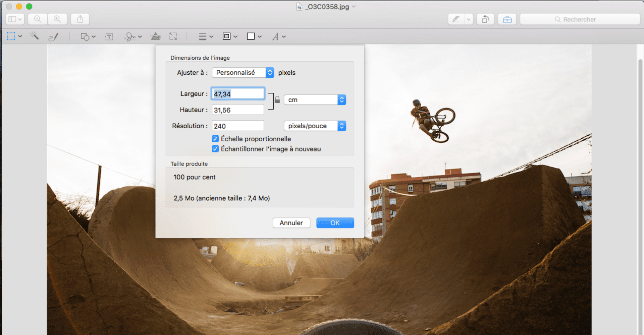Confirm the dimensions with OK
644x335 pixels.
335,223
